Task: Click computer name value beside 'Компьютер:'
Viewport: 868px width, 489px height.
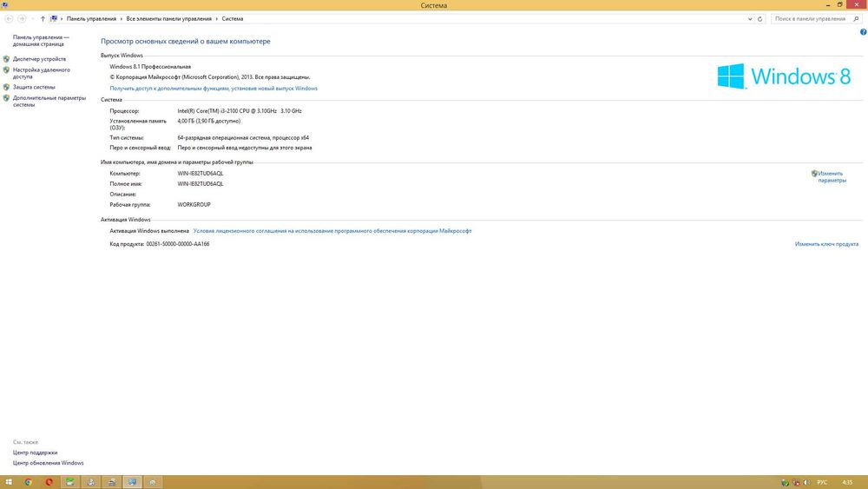Action: [x=201, y=174]
